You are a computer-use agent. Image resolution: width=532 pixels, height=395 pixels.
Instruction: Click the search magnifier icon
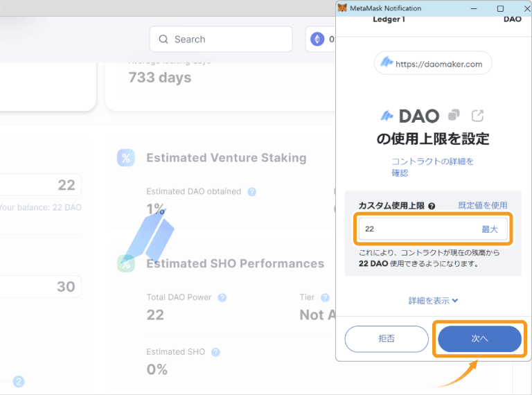(x=163, y=39)
